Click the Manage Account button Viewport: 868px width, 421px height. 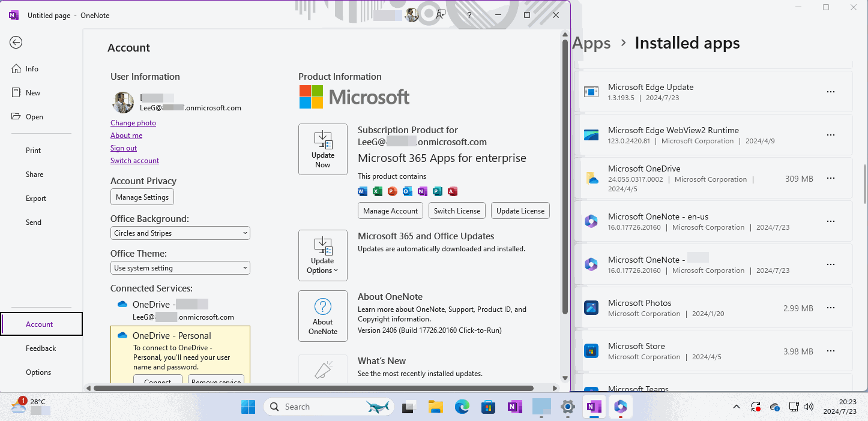click(x=390, y=211)
